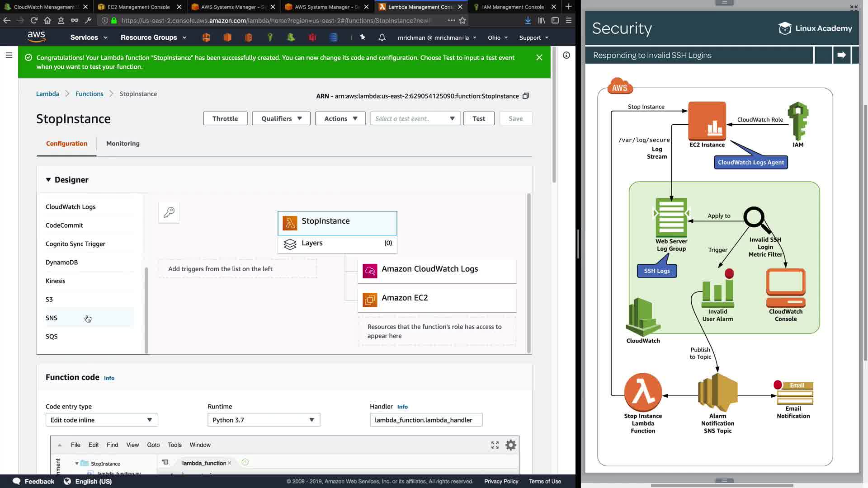Collapse the StopInstance folder in file tree

[x=77, y=464]
